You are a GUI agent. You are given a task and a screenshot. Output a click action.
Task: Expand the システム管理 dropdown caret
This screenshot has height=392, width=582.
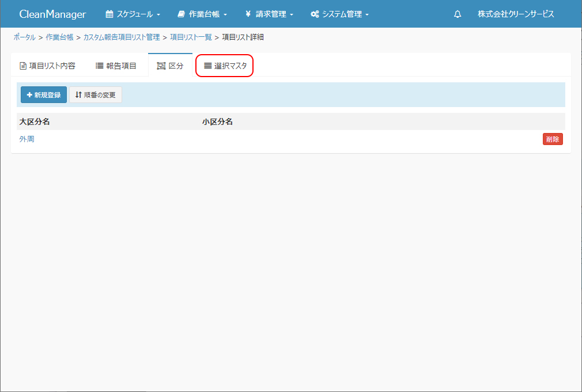pos(367,15)
